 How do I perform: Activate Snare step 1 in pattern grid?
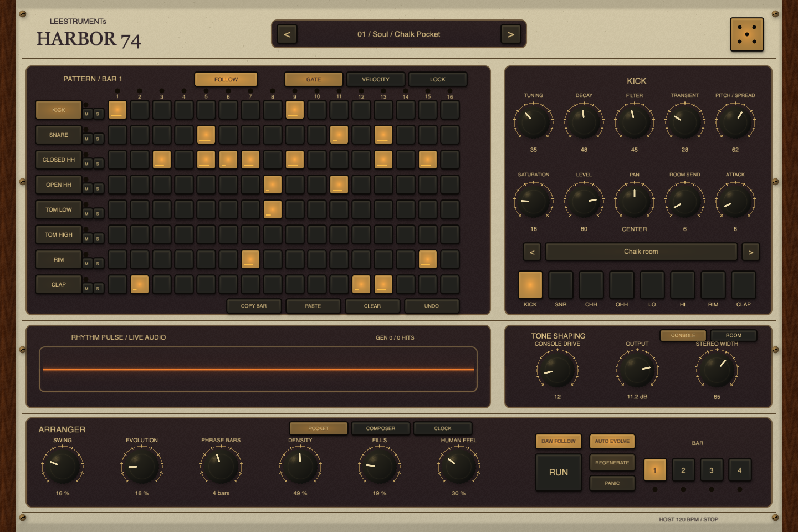[117, 135]
